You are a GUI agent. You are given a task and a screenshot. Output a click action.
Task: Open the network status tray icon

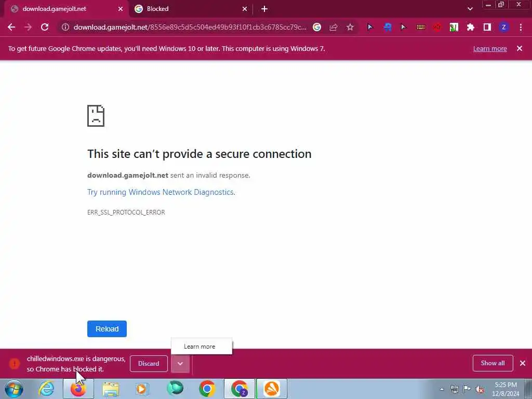point(454,389)
